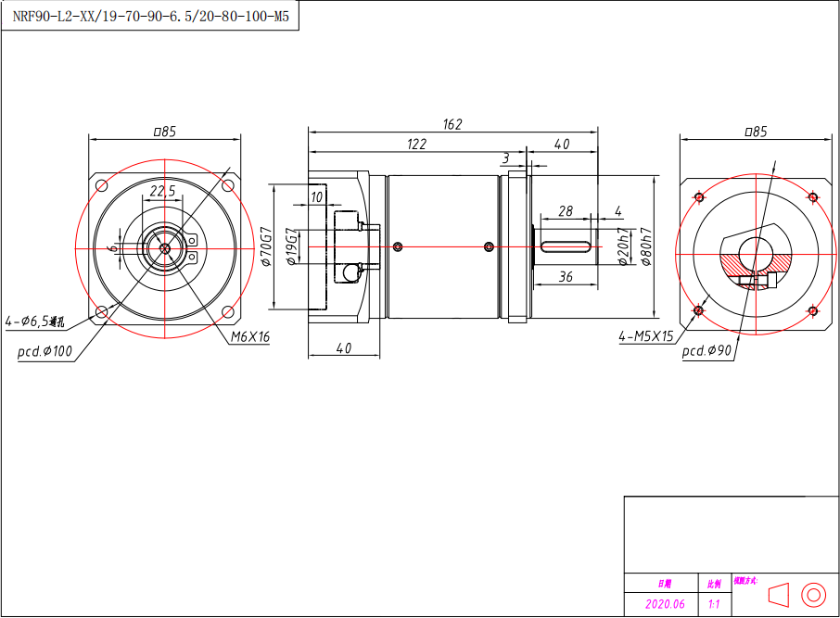The width and height of the screenshot is (840, 618).
Task: Click the 22.5 dimension in left view
Action: coord(163,191)
